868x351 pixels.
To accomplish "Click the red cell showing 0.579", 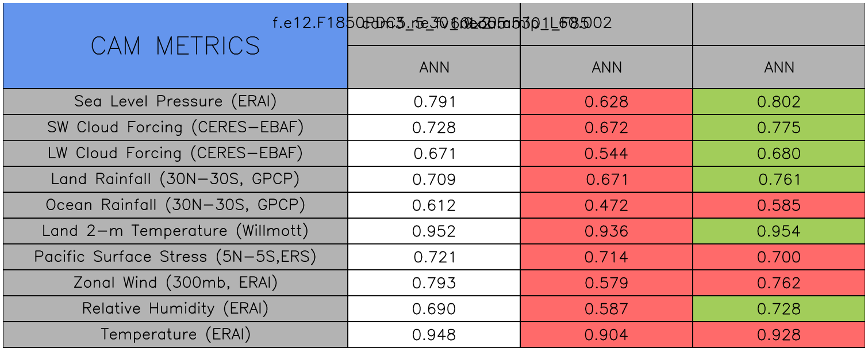I will coord(606,283).
